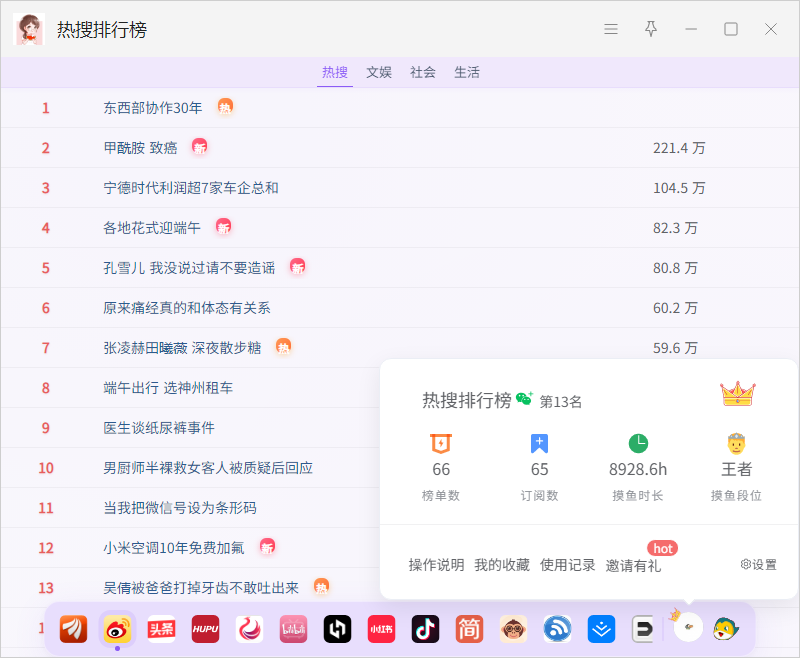Click the 221.4 万 heat value
This screenshot has width=800, height=658.
[x=679, y=148]
